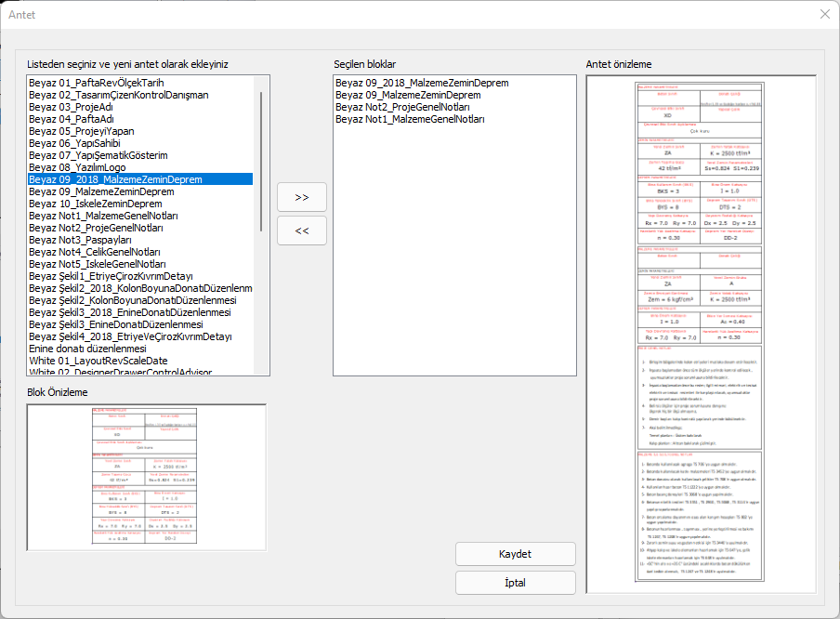Viewport: 840px width, 619px height.
Task: Select Enine donatı düzenlenmesi list item
Action: point(88,349)
